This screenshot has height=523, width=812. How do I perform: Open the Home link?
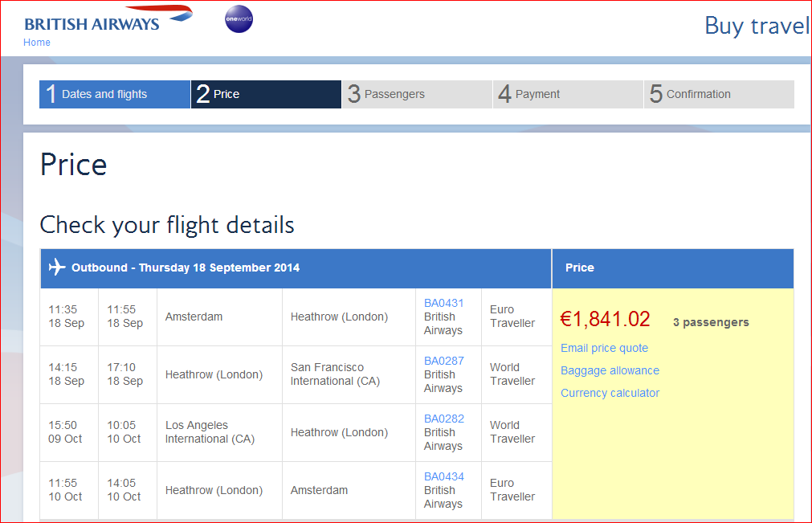37,43
